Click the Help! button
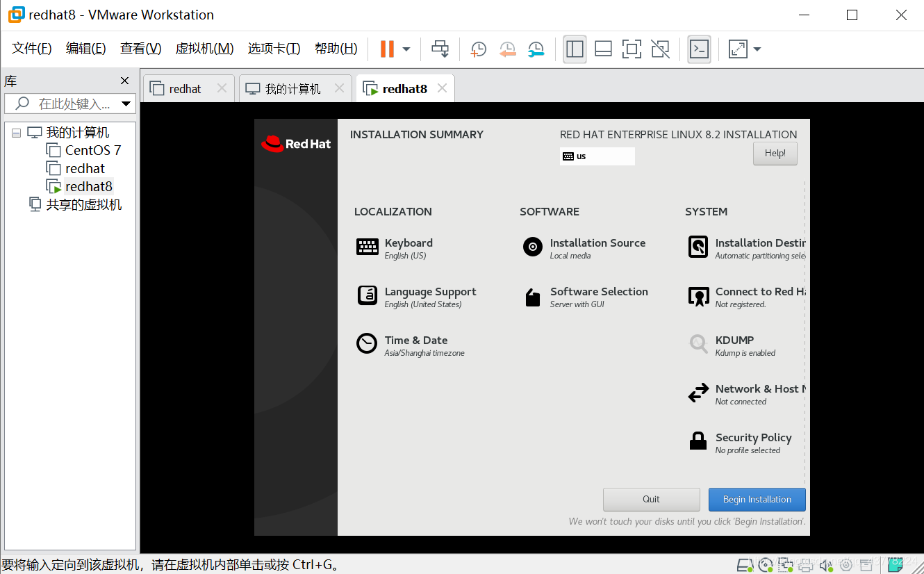The width and height of the screenshot is (924, 574). pos(775,154)
